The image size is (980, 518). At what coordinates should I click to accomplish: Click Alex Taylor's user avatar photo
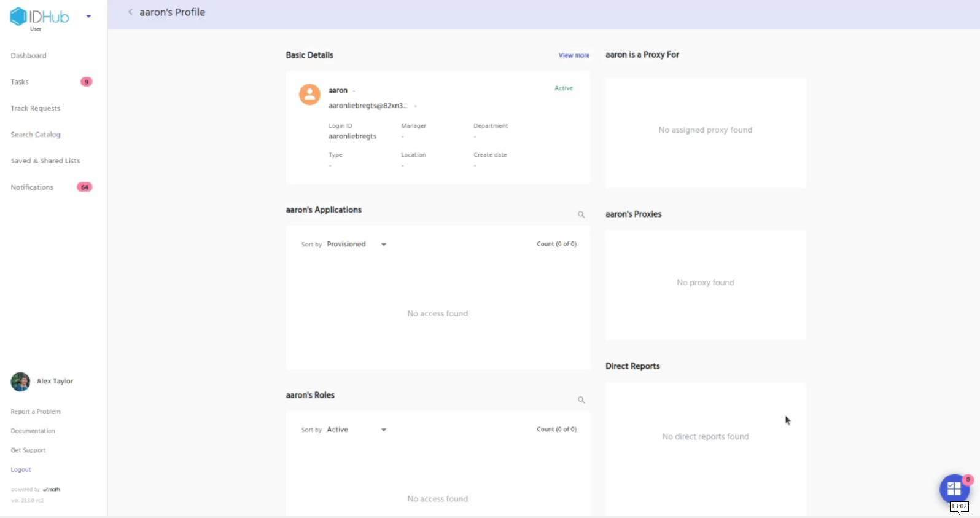20,382
